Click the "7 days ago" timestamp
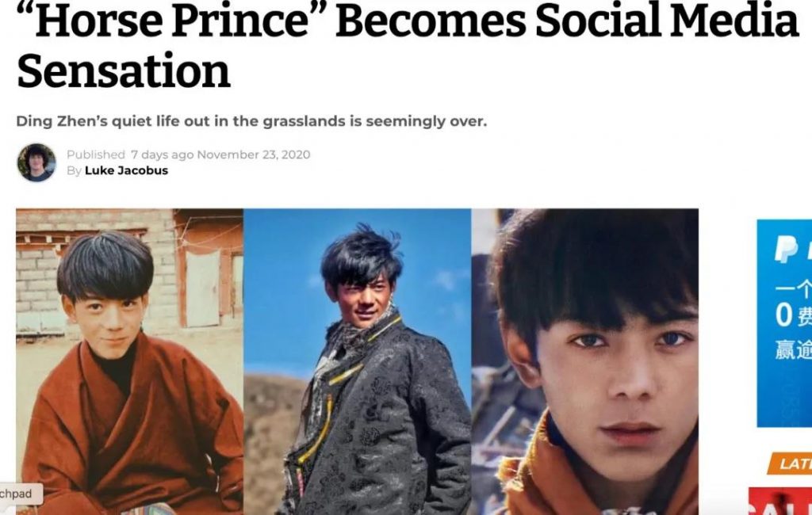 [162, 154]
